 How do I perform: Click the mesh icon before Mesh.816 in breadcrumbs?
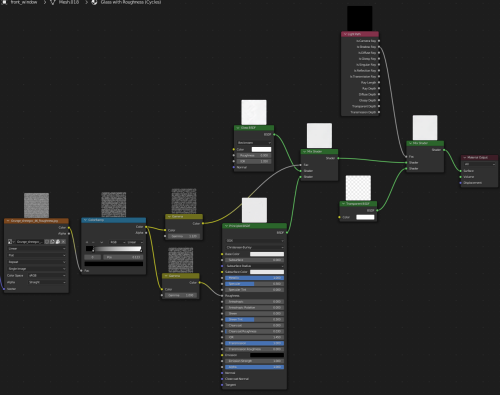click(53, 2)
